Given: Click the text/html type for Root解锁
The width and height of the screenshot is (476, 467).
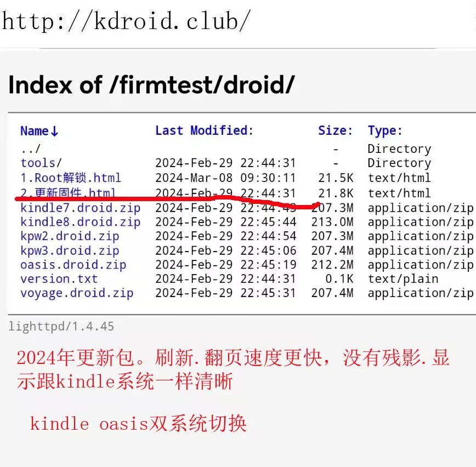Looking at the screenshot, I should pos(399,178).
